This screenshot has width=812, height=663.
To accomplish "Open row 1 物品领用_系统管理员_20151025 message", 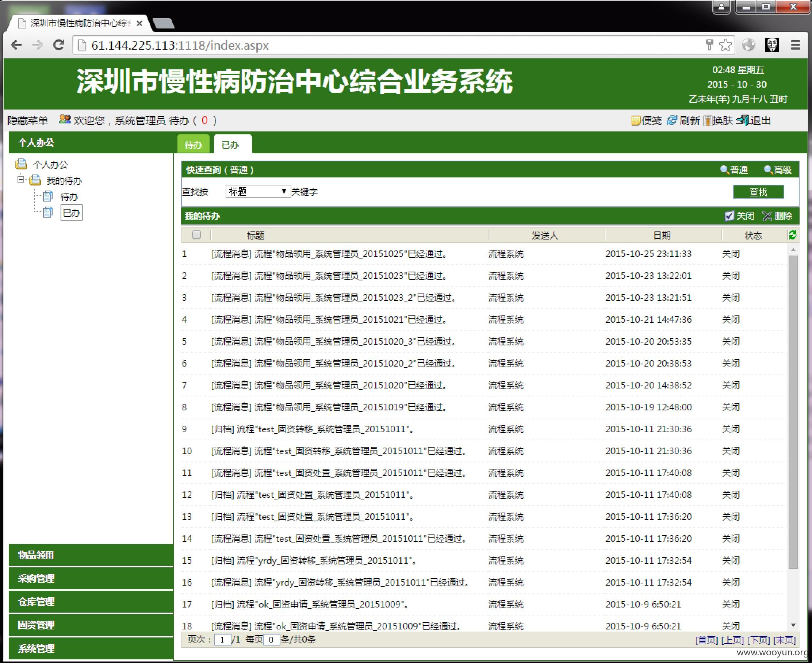I will [x=330, y=254].
